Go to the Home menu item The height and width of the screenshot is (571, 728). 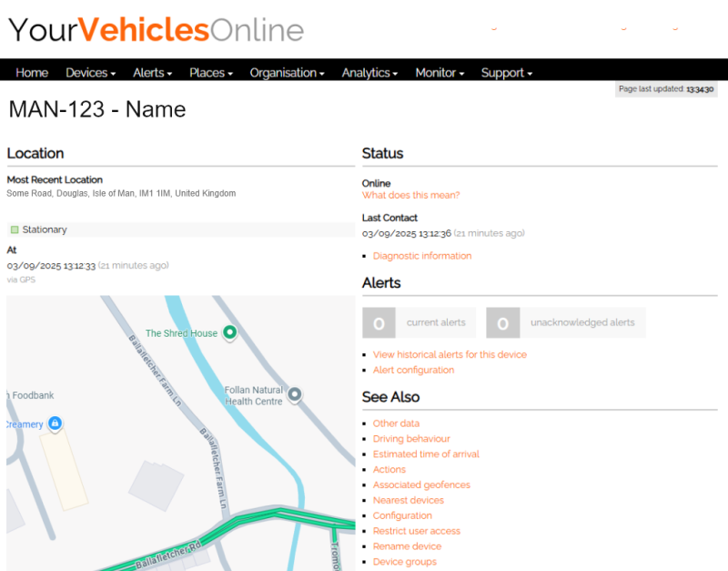click(x=32, y=73)
